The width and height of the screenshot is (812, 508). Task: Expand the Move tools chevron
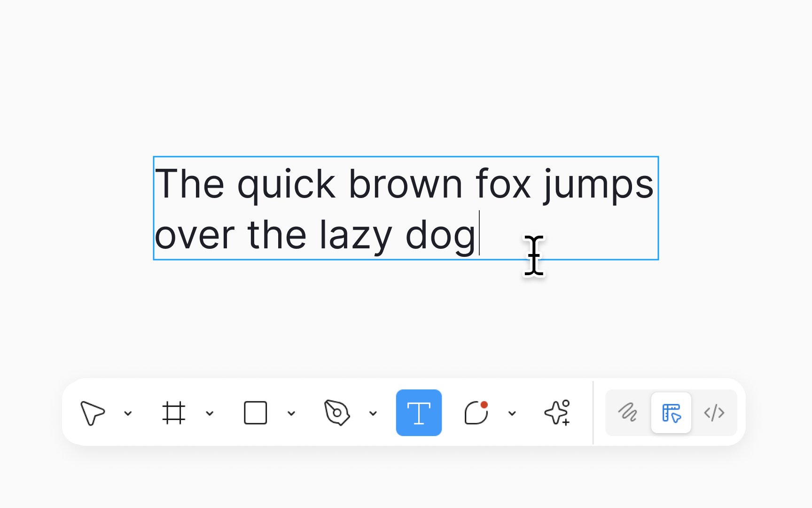128,413
